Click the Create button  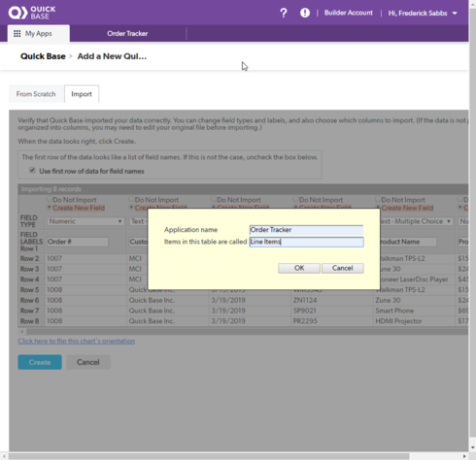click(40, 362)
